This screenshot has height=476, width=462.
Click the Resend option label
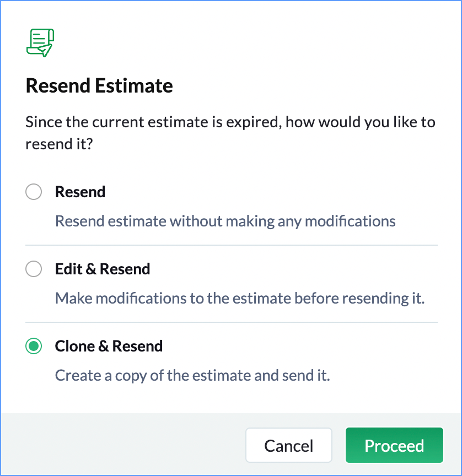point(80,192)
